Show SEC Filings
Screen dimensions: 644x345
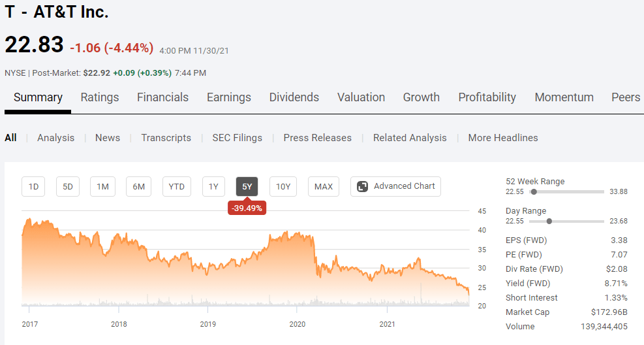(237, 138)
